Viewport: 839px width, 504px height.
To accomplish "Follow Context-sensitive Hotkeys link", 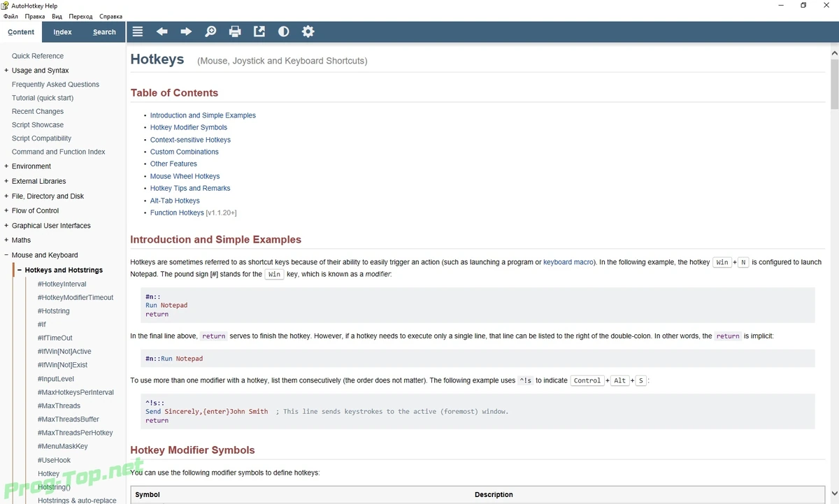I will 190,140.
